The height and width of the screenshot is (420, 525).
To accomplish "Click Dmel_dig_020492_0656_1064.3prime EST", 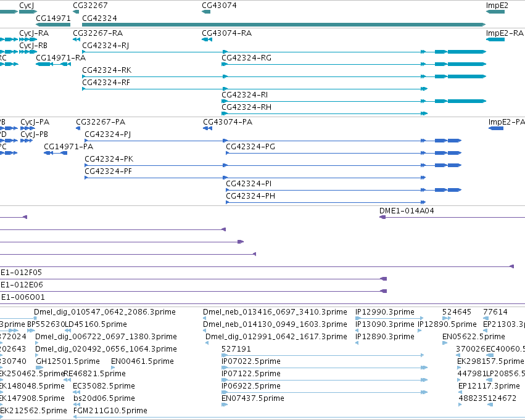I will [x=106, y=349].
